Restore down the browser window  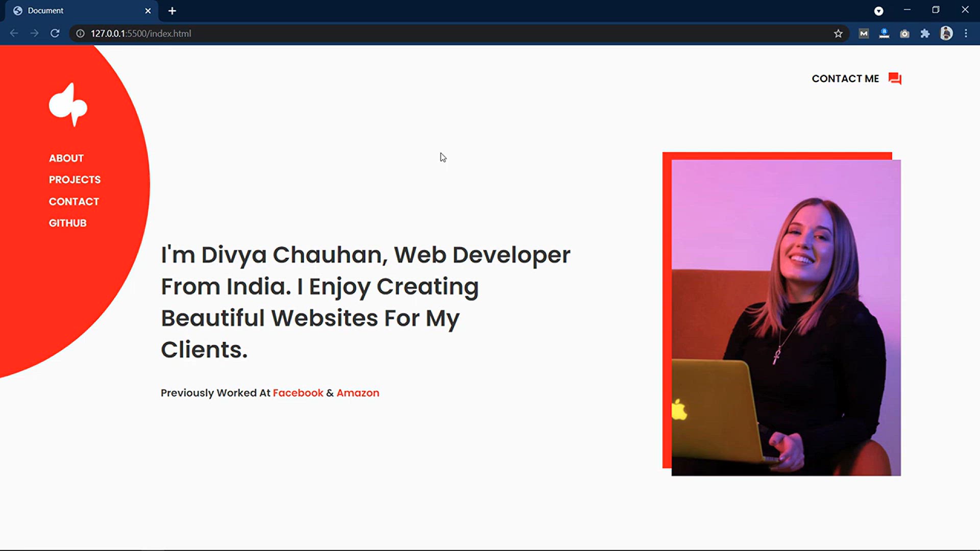click(x=936, y=10)
